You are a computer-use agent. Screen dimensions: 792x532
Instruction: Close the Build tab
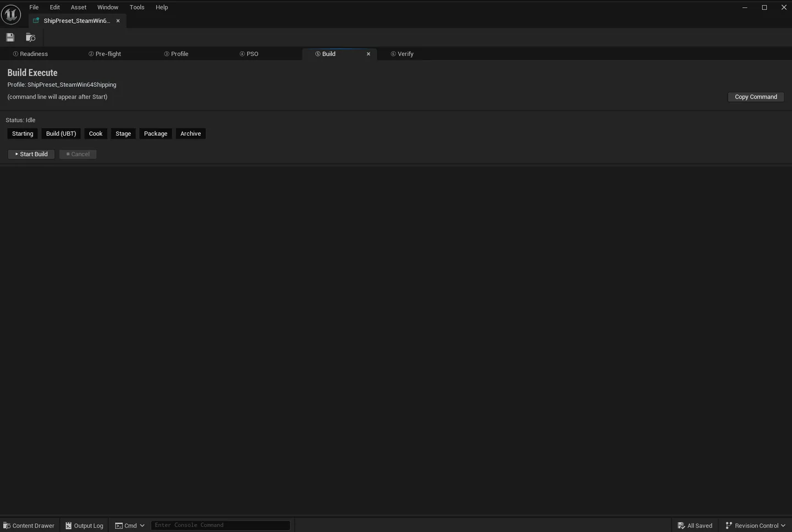click(369, 54)
